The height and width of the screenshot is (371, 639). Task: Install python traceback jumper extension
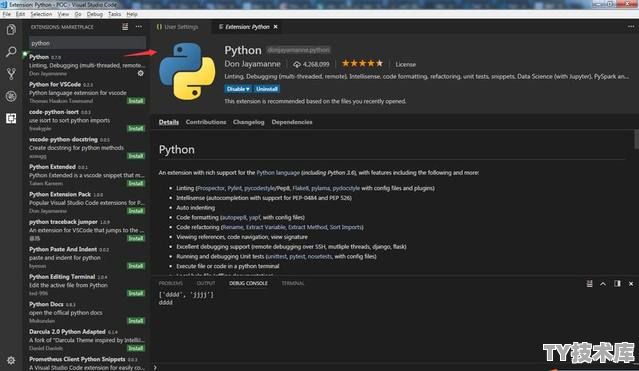tap(136, 238)
